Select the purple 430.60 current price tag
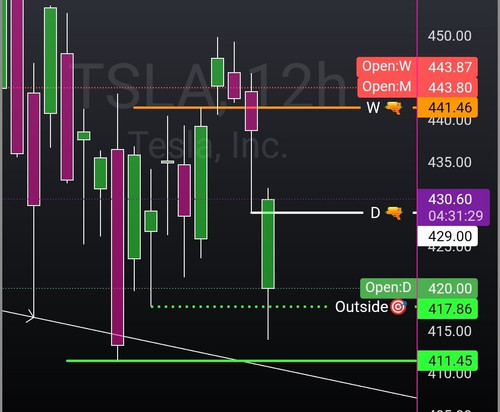This screenshot has height=412, width=500. point(450,199)
